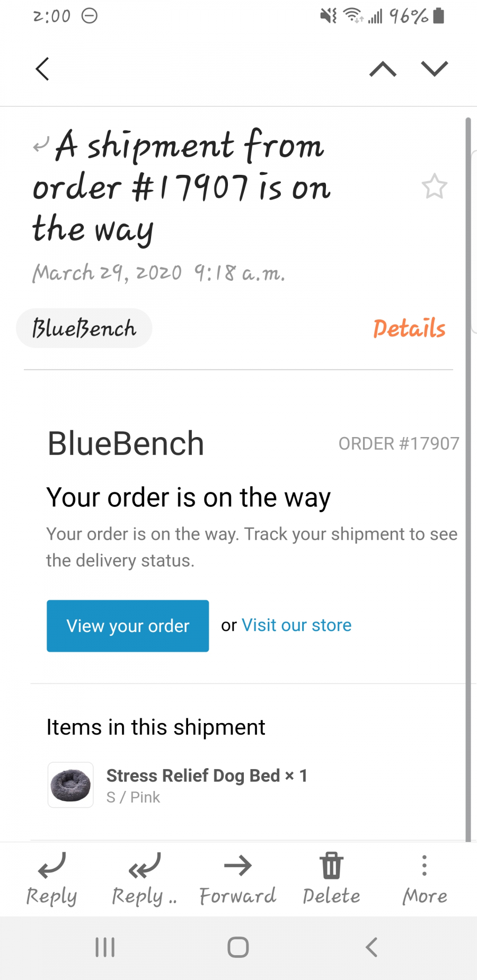Go to previous email with up chevron

[383, 69]
